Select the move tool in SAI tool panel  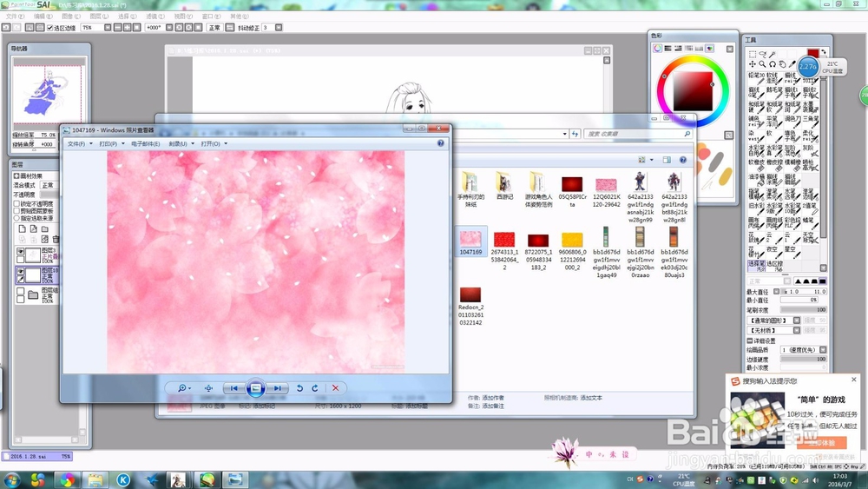pyautogui.click(x=753, y=64)
